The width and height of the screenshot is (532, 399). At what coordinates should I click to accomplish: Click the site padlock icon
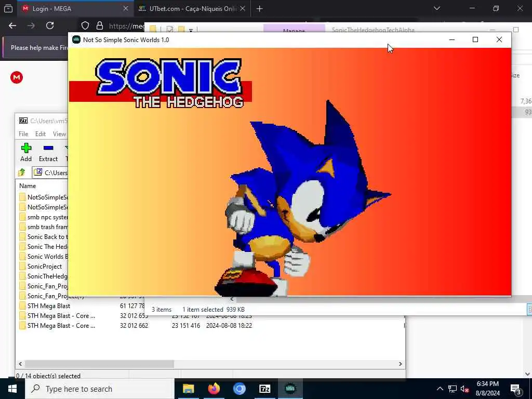99,26
